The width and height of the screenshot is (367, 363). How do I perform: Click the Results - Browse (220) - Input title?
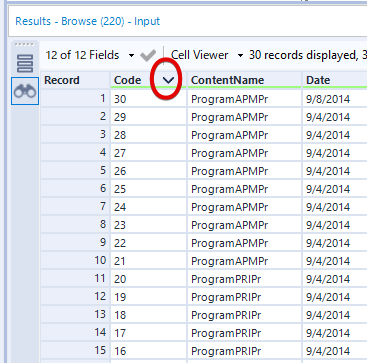point(87,21)
